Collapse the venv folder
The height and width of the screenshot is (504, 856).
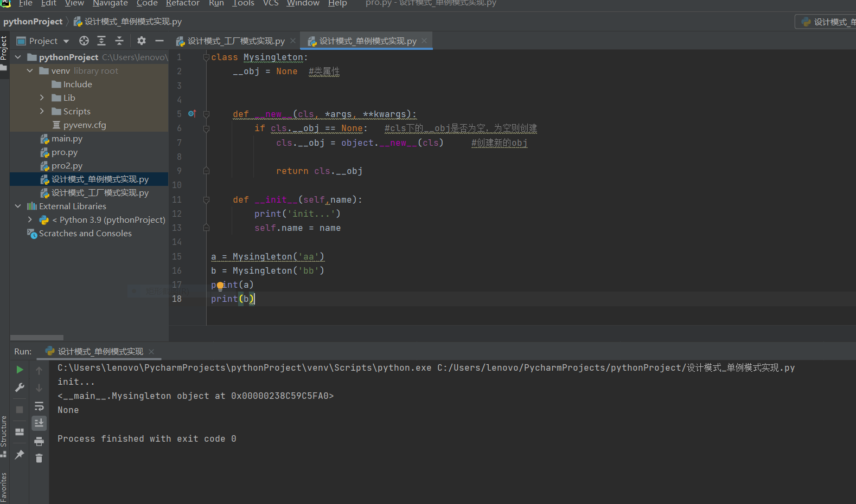tap(30, 70)
